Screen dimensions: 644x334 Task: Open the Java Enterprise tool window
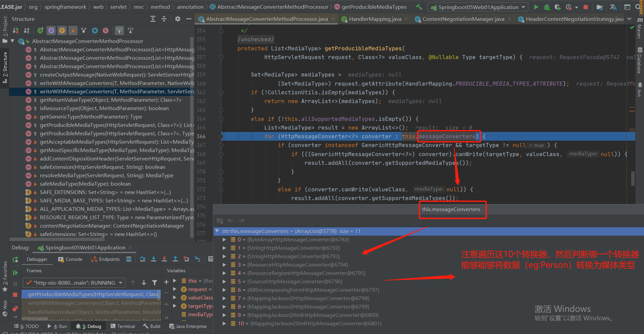tap(188, 326)
